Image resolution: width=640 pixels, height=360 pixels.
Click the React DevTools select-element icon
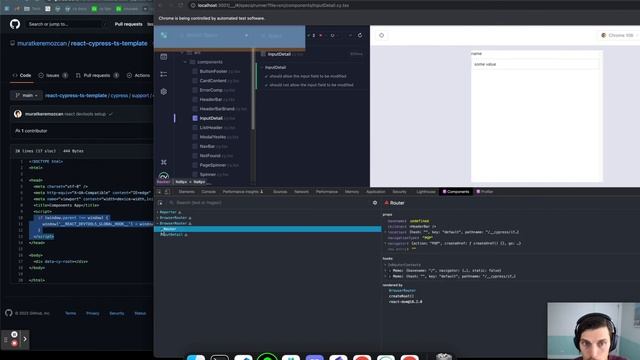[160, 203]
